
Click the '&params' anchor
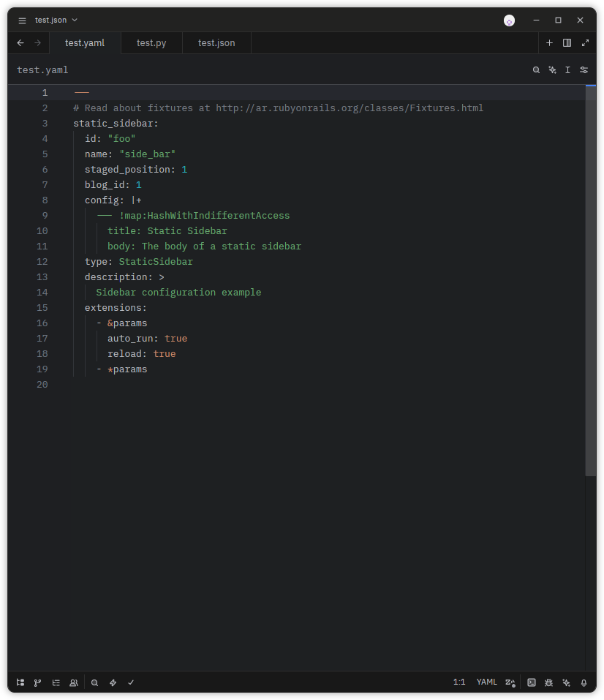click(x=127, y=323)
